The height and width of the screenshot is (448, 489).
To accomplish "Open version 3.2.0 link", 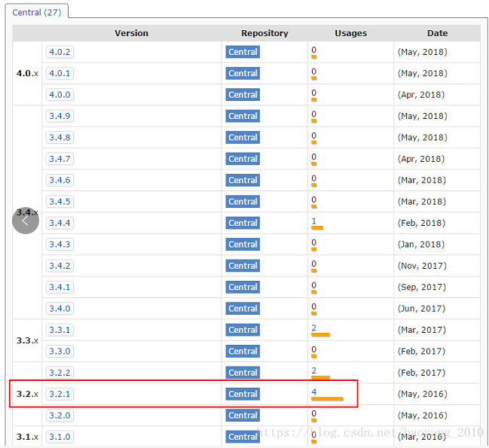I will 60,416.
